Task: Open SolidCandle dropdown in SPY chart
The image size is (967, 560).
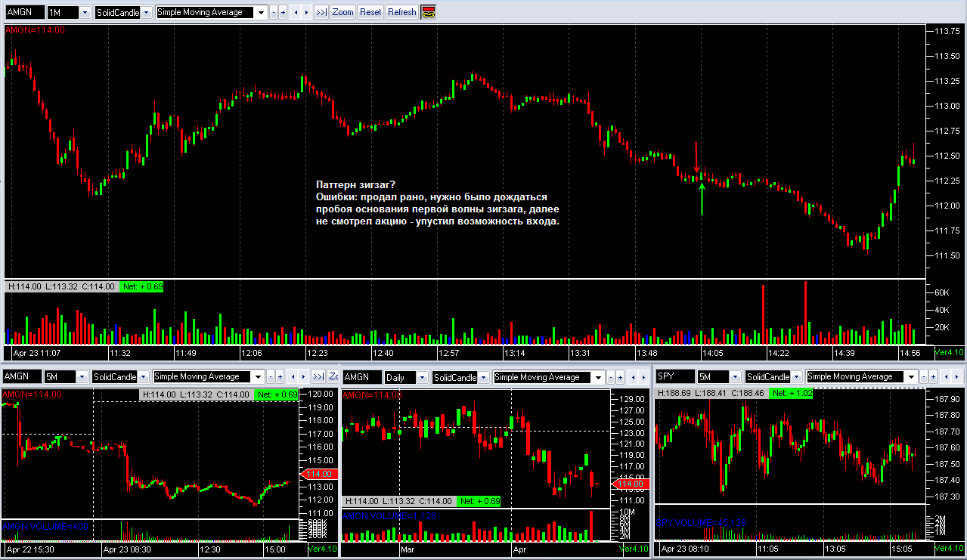Action: [798, 376]
